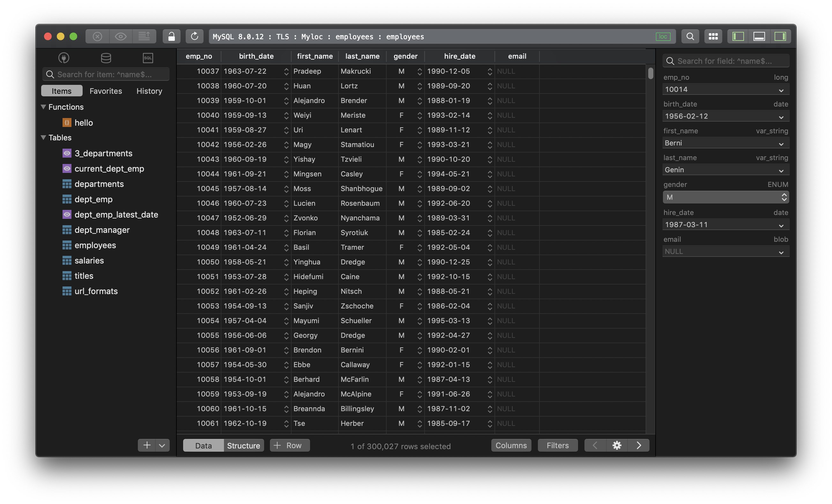Click the eye preview toolbar icon

tap(121, 36)
